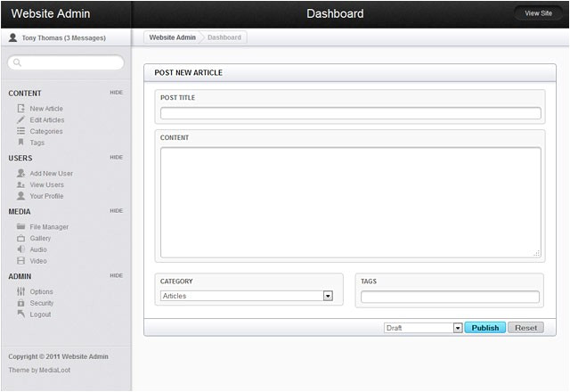Click the View Site button

pos(538,13)
